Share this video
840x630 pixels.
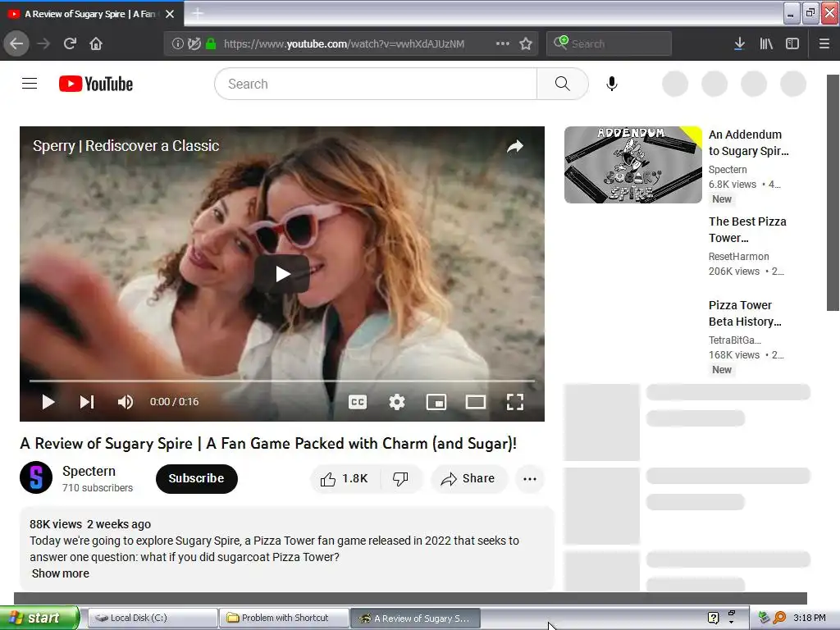pyautogui.click(x=468, y=478)
